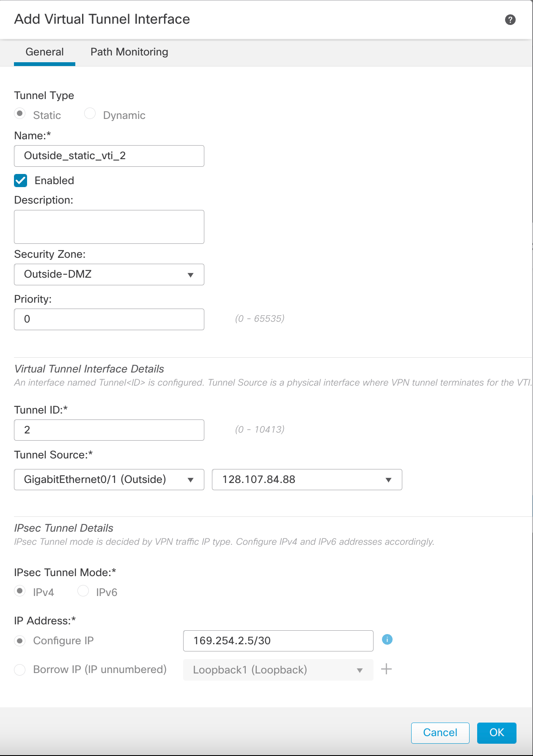The image size is (533, 756).
Task: Select Borrow IP (IP unnumbered) option
Action: pyautogui.click(x=20, y=670)
